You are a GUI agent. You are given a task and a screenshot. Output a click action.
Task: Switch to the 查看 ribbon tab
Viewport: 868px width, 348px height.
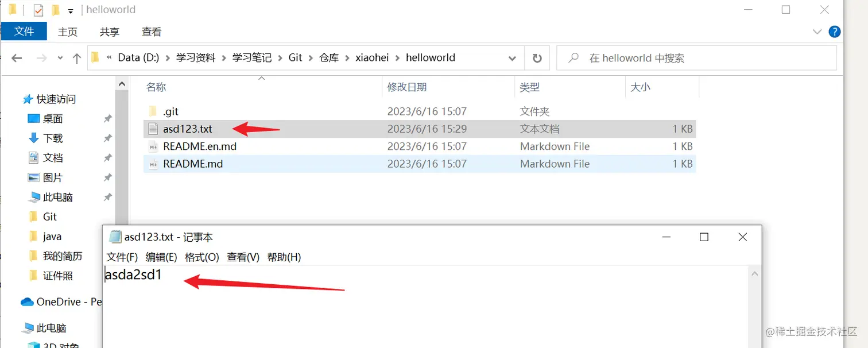152,32
